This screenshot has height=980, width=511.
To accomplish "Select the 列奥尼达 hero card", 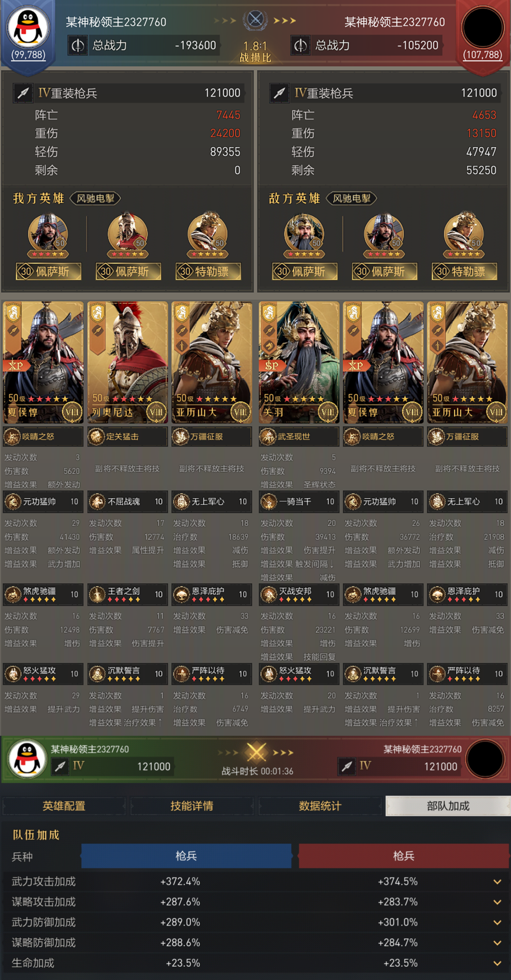I will click(x=128, y=362).
